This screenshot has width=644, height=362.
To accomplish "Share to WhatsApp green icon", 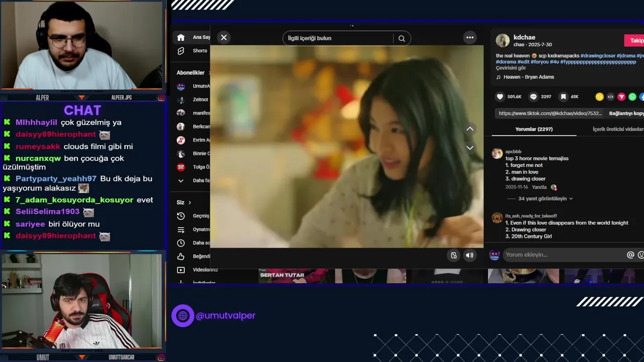I will [x=632, y=97].
